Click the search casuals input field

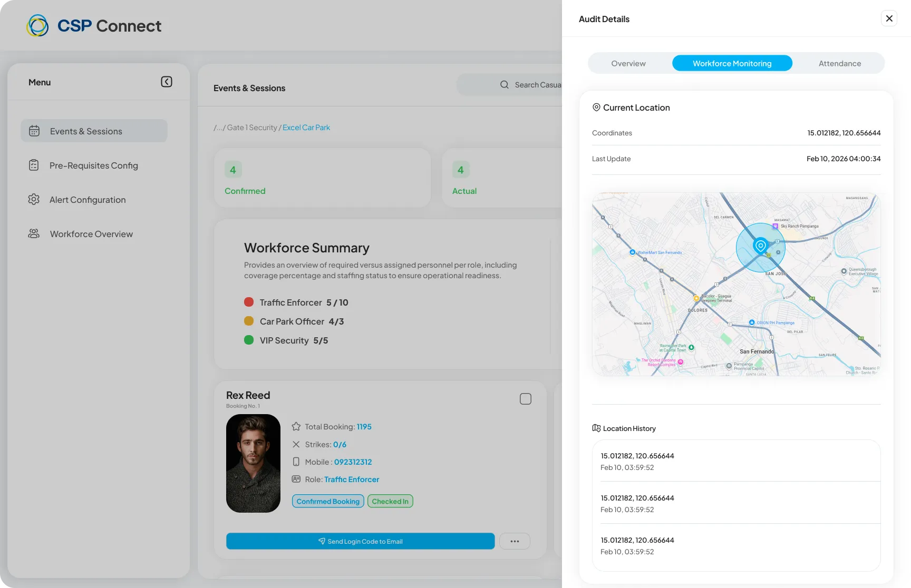[509, 84]
